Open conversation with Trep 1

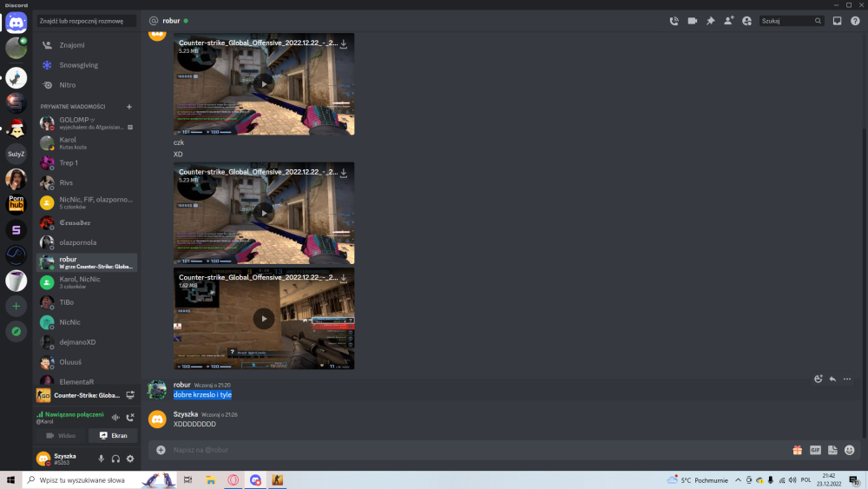(87, 162)
